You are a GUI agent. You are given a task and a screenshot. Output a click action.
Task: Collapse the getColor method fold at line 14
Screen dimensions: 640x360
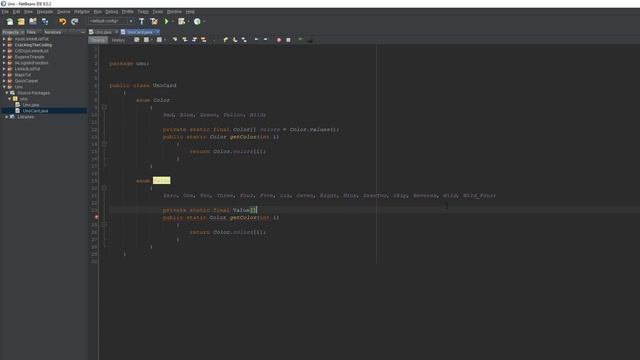(104, 144)
